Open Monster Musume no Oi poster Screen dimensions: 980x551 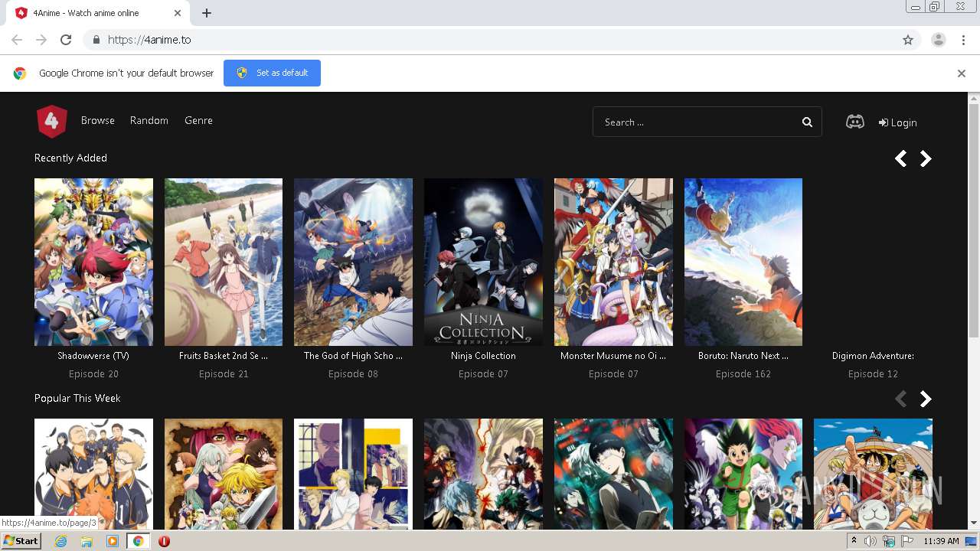613,262
